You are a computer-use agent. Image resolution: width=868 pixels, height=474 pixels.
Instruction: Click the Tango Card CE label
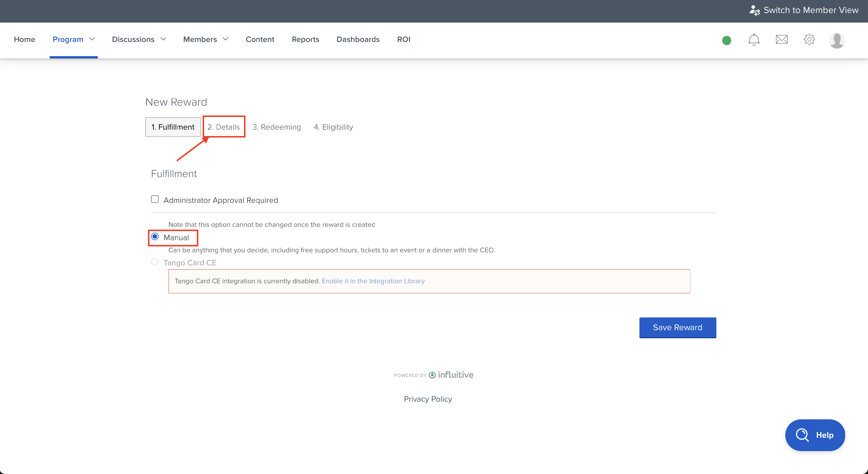[190, 263]
